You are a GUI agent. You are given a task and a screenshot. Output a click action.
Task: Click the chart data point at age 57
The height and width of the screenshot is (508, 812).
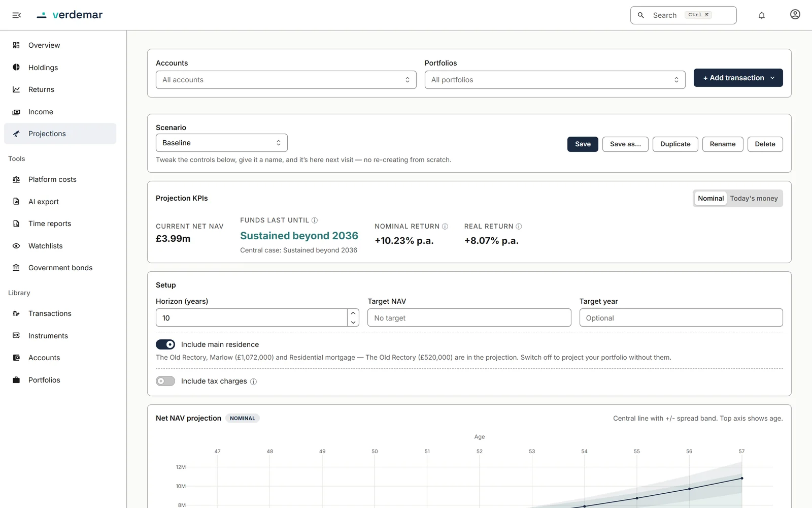coord(742,478)
